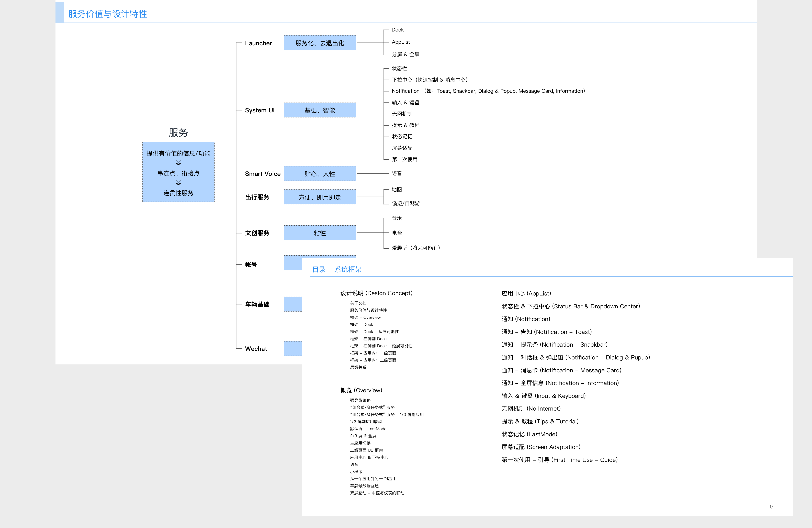Select the 屏幕适配 leaf in the mind map

(x=402, y=148)
